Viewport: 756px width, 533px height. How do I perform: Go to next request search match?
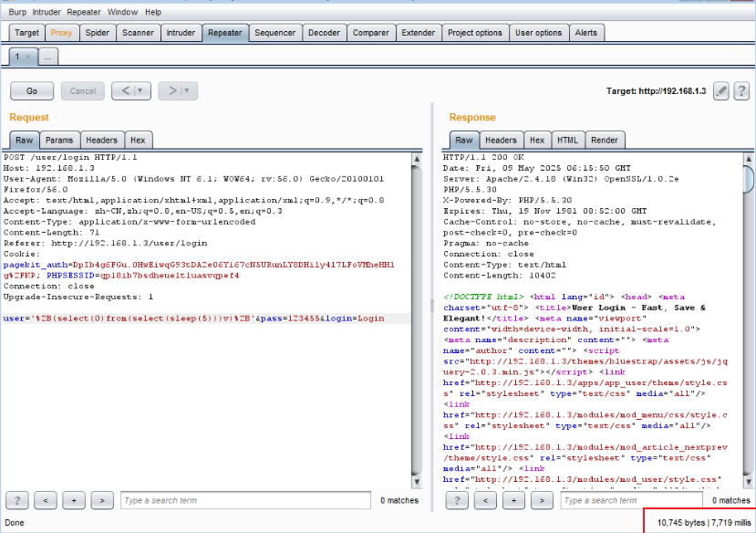tap(102, 500)
